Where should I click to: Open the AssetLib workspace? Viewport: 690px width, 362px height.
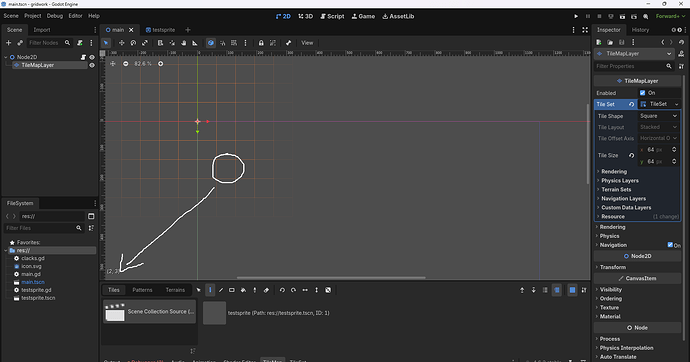click(x=398, y=16)
